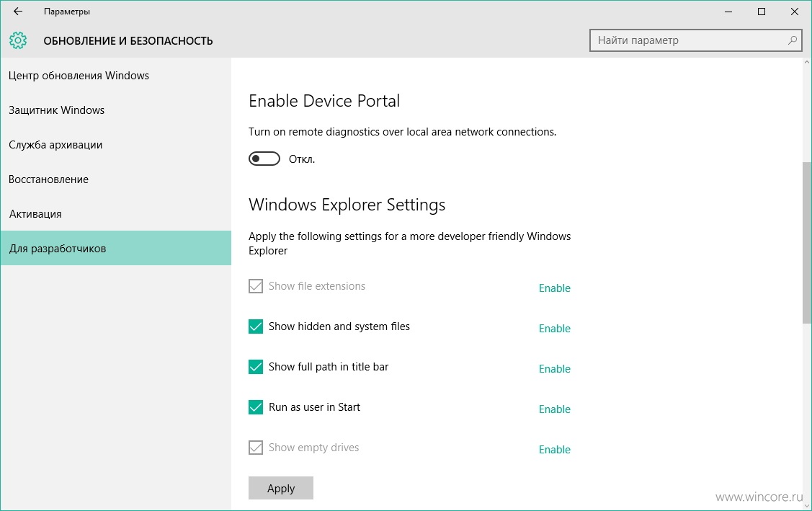Click the scrollbar up arrow

click(807, 62)
